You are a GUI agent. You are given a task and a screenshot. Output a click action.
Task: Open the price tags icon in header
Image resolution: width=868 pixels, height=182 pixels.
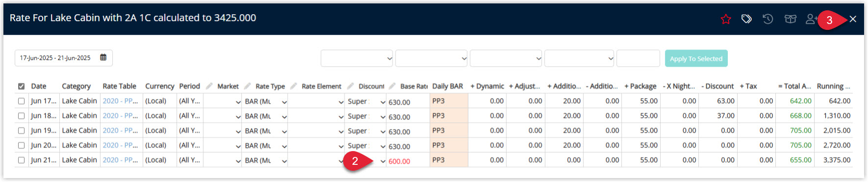pyautogui.click(x=746, y=19)
